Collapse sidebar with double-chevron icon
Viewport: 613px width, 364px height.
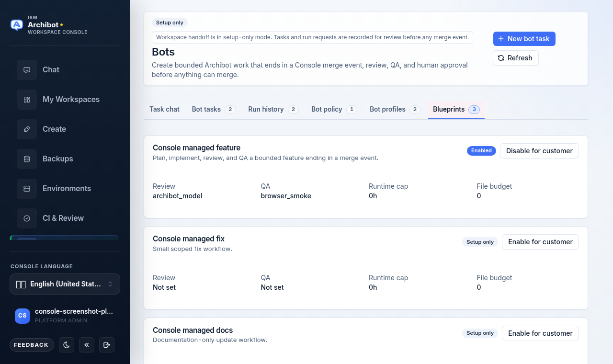[x=87, y=345]
